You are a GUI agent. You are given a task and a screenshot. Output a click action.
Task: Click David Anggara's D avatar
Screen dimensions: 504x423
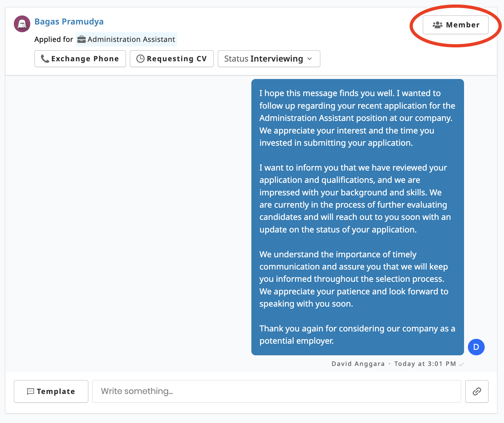[476, 347]
